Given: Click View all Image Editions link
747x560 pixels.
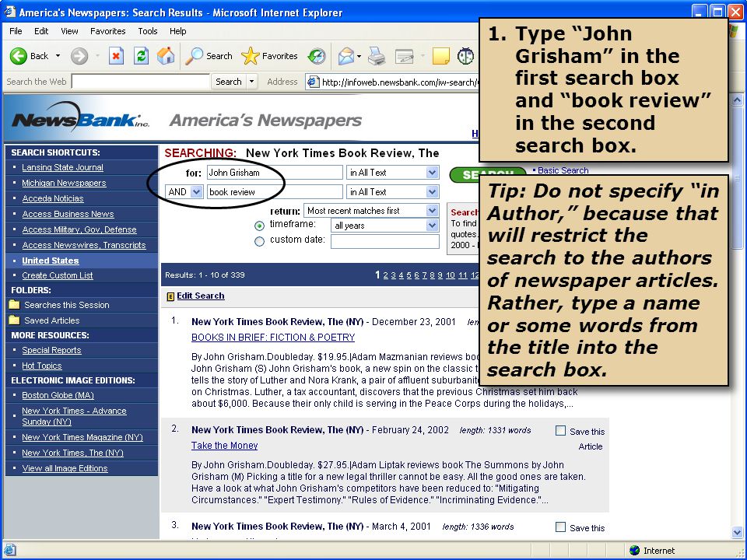Looking at the screenshot, I should pos(65,468).
